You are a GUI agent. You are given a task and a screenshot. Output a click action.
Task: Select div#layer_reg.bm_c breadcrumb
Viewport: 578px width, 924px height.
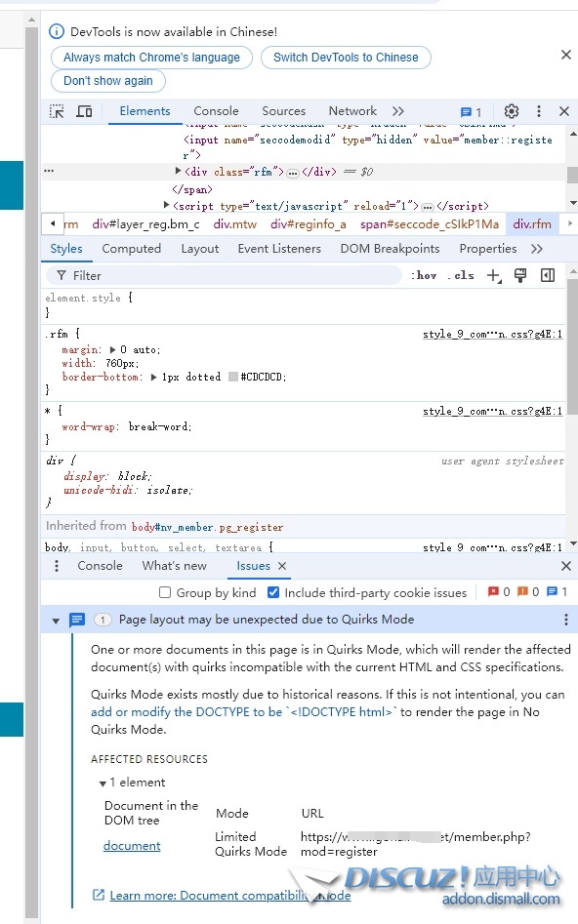tap(145, 224)
